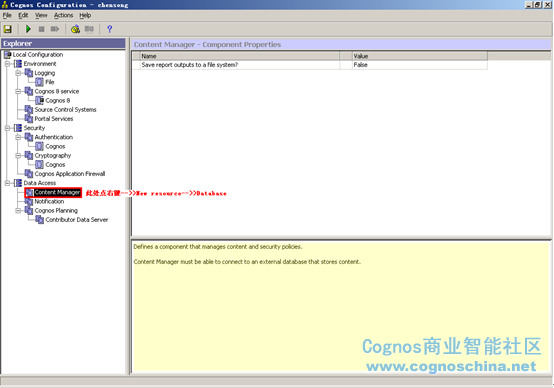The width and height of the screenshot is (554, 388).
Task: Select the Local Configuration root label
Action: click(x=38, y=54)
